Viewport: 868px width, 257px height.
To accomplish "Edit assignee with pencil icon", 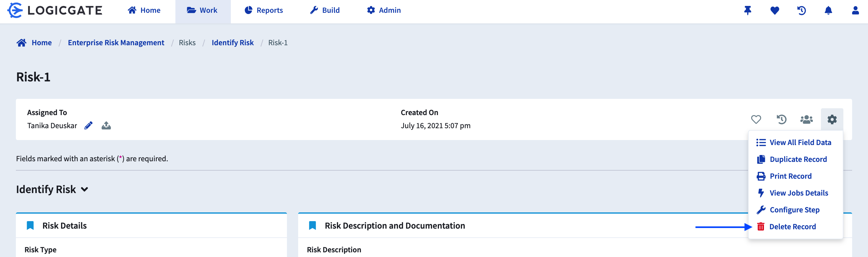I will [88, 126].
